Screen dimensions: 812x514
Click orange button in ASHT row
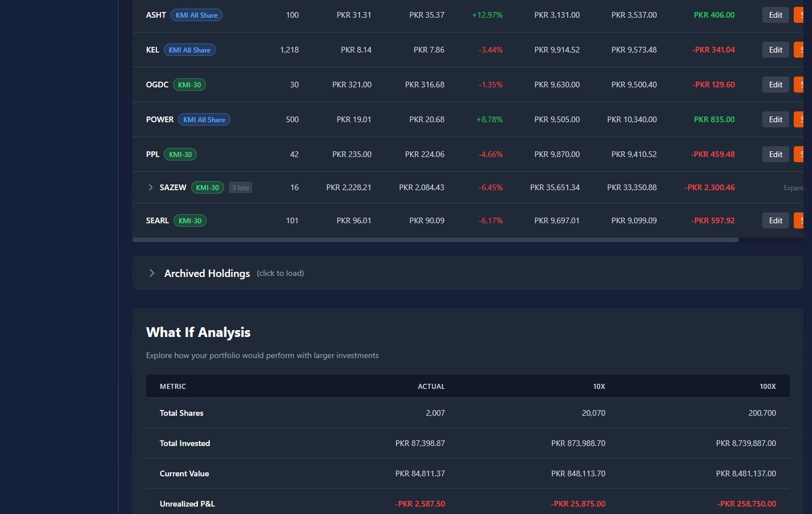(x=799, y=15)
